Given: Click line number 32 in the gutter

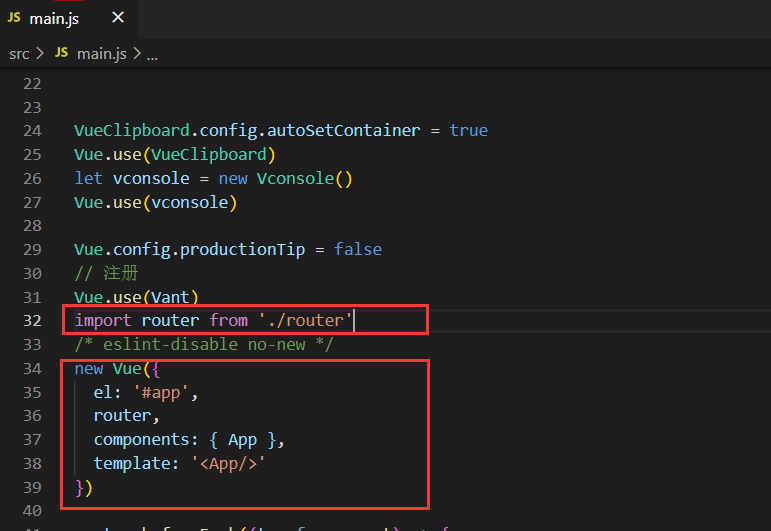Looking at the screenshot, I should (x=32, y=321).
